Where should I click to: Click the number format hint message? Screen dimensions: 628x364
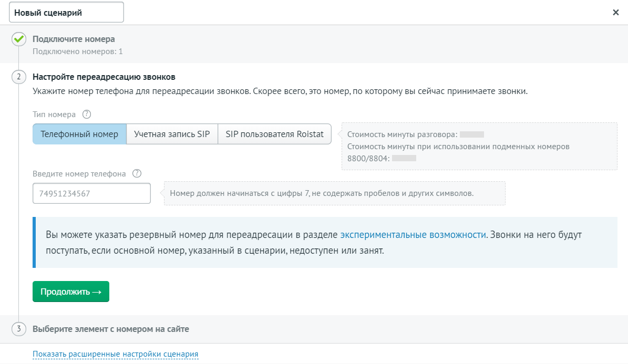click(x=335, y=193)
